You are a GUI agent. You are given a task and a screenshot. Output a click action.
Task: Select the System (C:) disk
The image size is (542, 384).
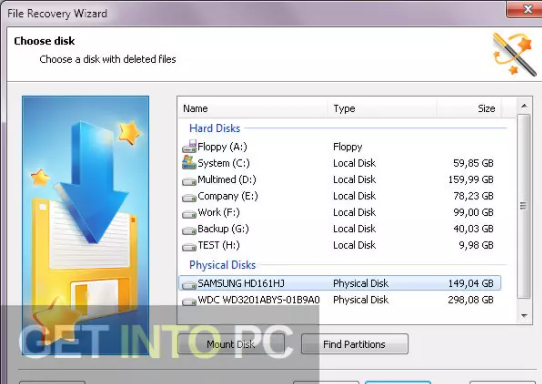(340, 163)
